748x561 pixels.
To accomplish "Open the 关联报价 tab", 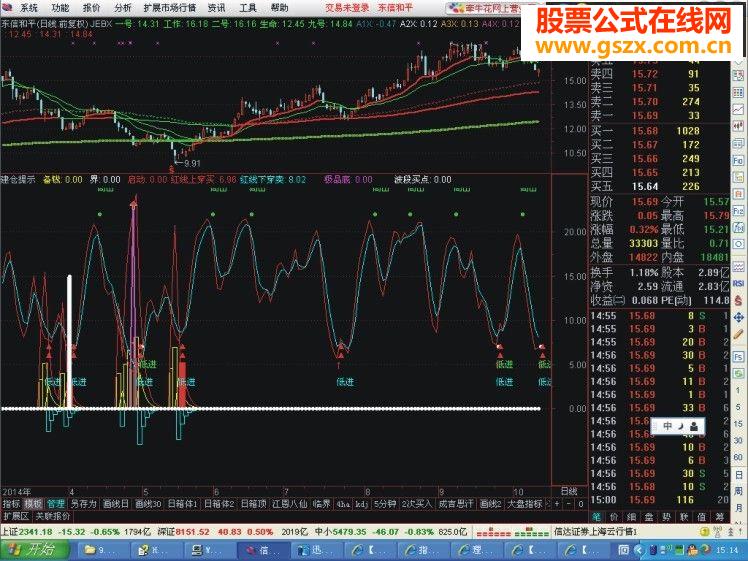I will [x=52, y=516].
